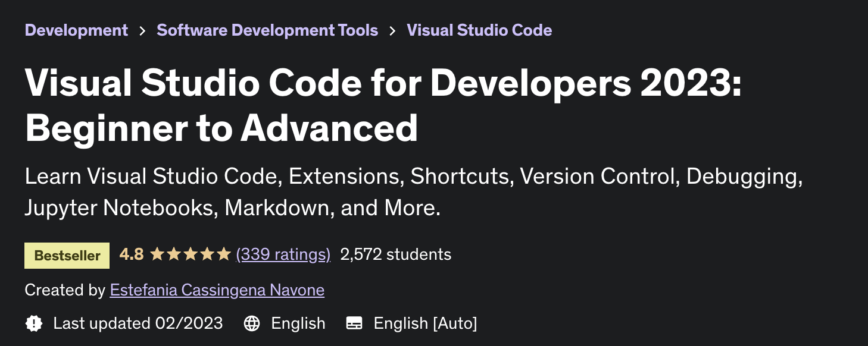Click instructor Estefania Cassingena Navone

tap(217, 290)
